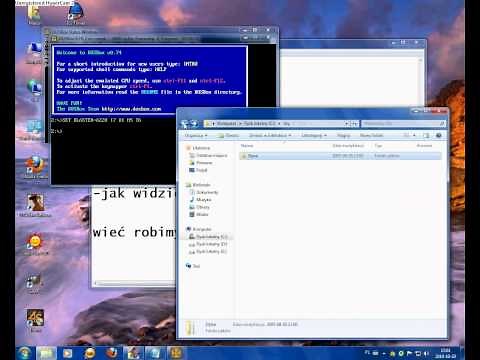Screen dimensions: 480x360
Task: Click the volume icon in the system tray
Action: pyautogui.click(x=426, y=353)
